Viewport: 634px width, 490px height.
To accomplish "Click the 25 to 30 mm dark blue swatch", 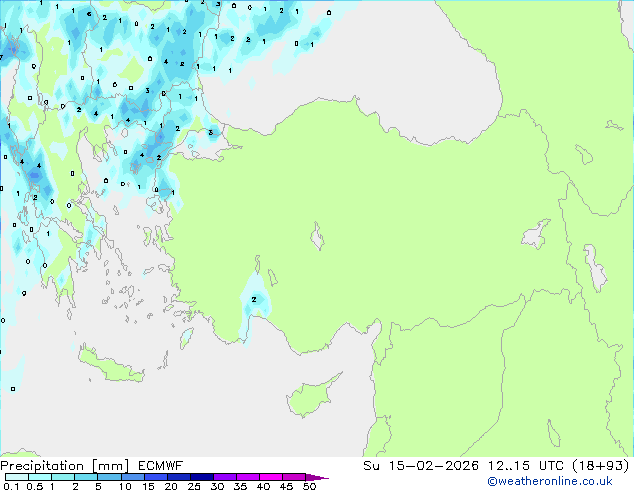I will click(202, 477).
